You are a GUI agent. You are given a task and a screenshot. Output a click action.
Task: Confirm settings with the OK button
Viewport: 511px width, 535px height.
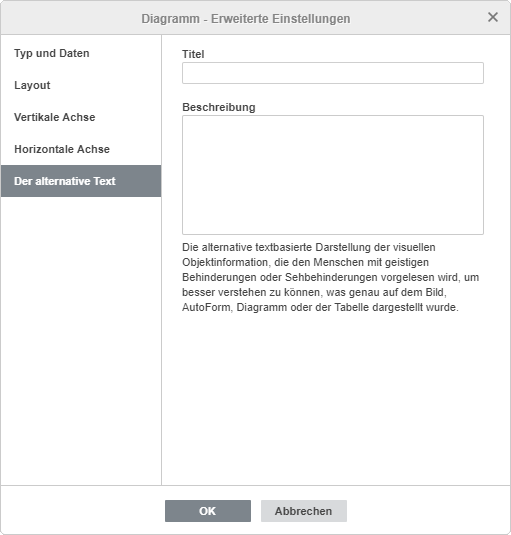[x=208, y=511]
